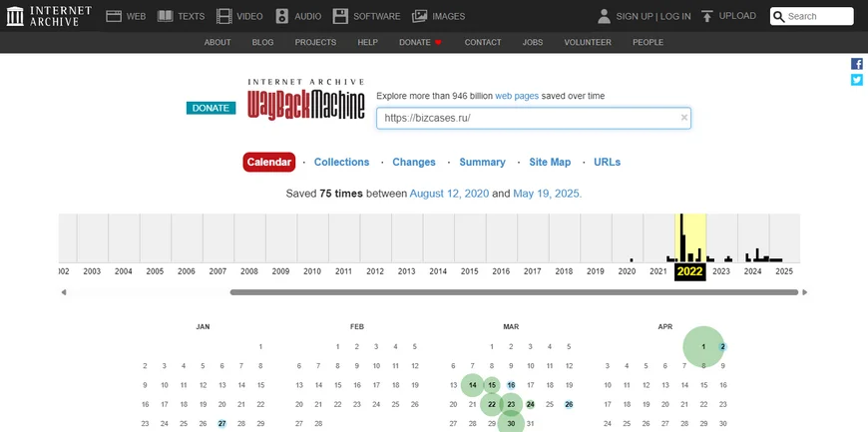Click the search magnifier icon
Viewport: 868px width, 432px height.
click(778, 17)
